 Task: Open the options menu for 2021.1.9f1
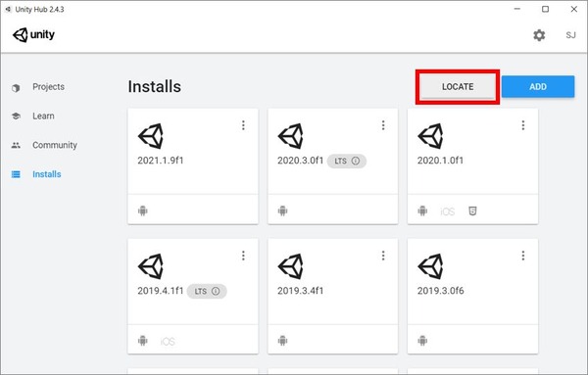pyautogui.click(x=243, y=125)
